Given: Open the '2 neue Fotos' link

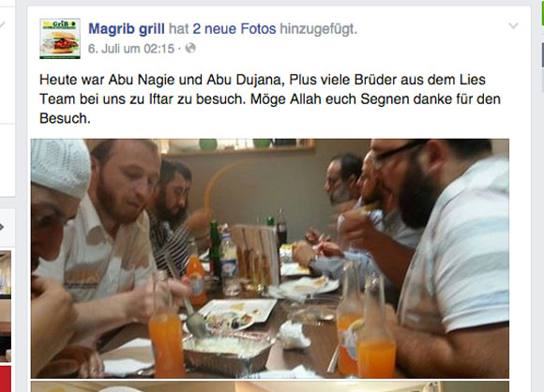Looking at the screenshot, I should click(x=234, y=29).
